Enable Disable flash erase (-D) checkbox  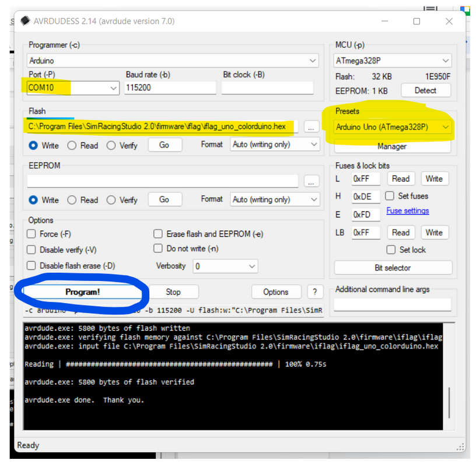click(x=31, y=266)
